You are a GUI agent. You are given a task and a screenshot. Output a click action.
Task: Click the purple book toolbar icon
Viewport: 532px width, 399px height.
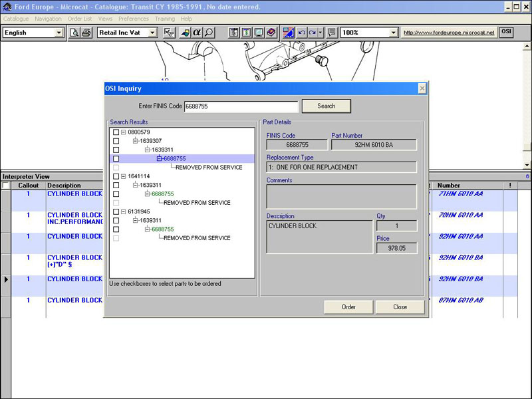[x=271, y=33]
